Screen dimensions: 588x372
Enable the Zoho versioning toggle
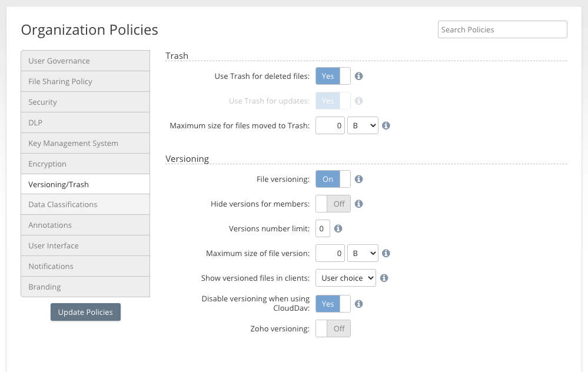(x=333, y=328)
